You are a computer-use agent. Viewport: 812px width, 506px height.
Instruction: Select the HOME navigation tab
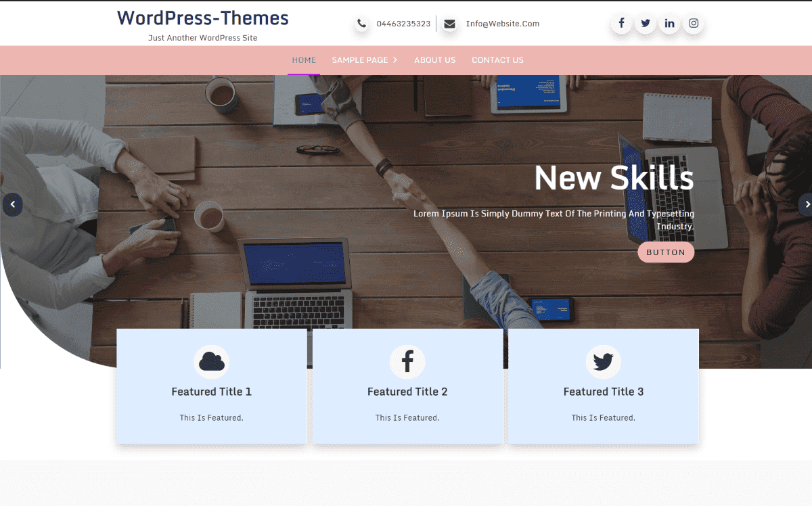pos(304,60)
